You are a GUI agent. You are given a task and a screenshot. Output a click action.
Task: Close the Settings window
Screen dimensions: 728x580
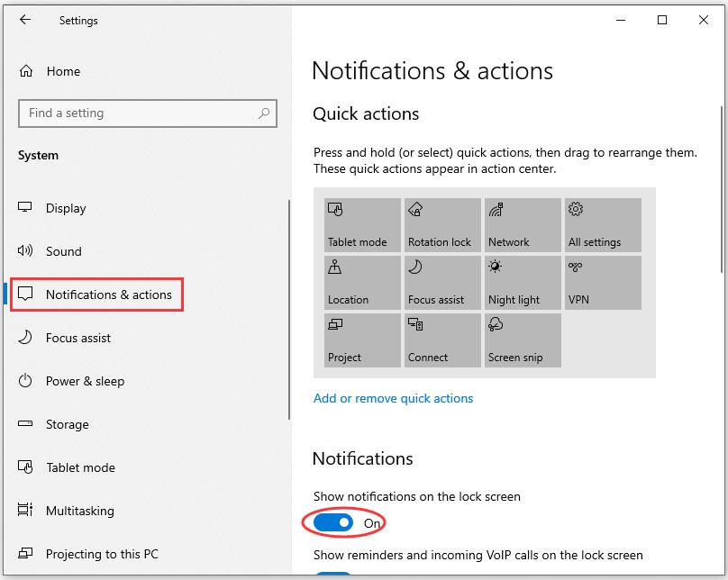pos(704,20)
